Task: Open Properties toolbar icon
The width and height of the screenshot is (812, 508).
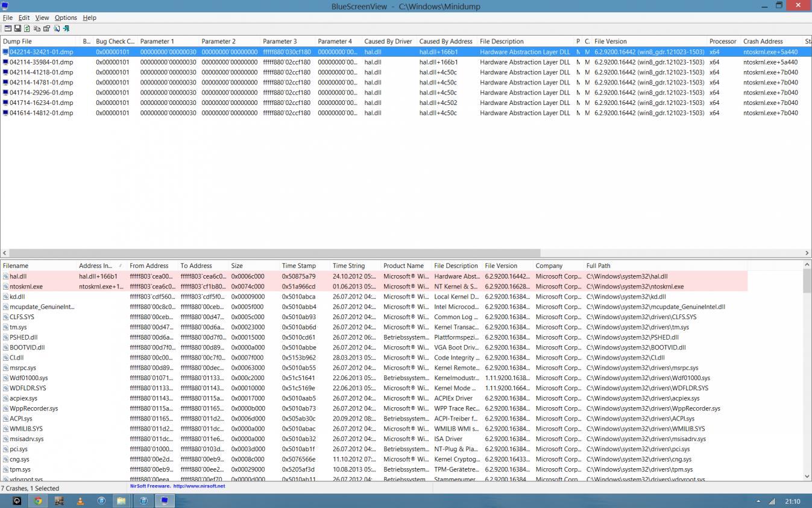Action: 46,28
